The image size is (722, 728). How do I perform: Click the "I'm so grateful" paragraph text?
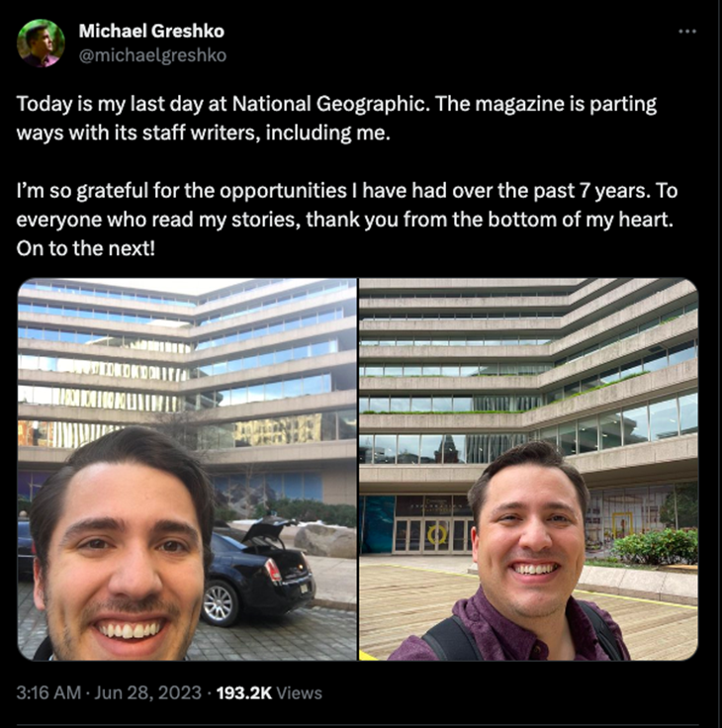tap(347, 205)
